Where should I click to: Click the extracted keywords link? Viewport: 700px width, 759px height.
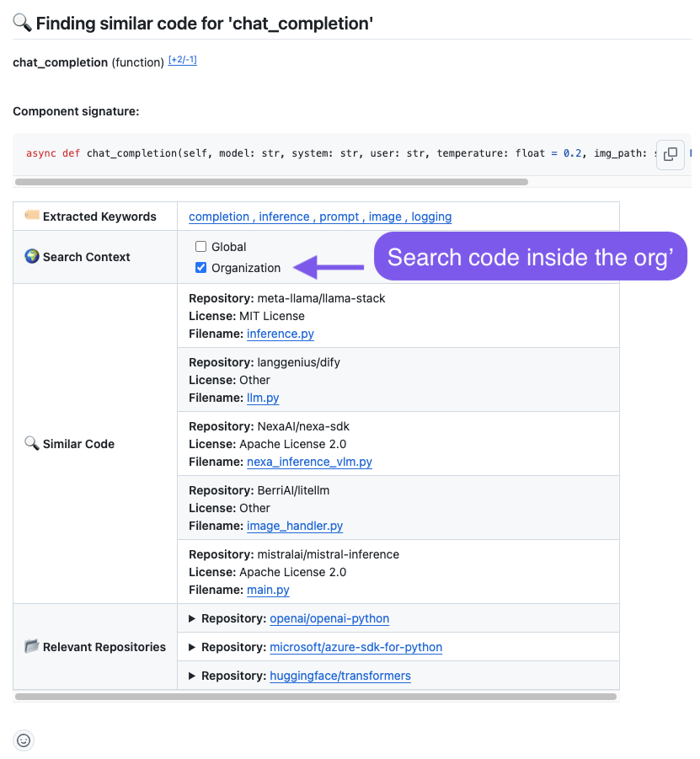(x=320, y=216)
